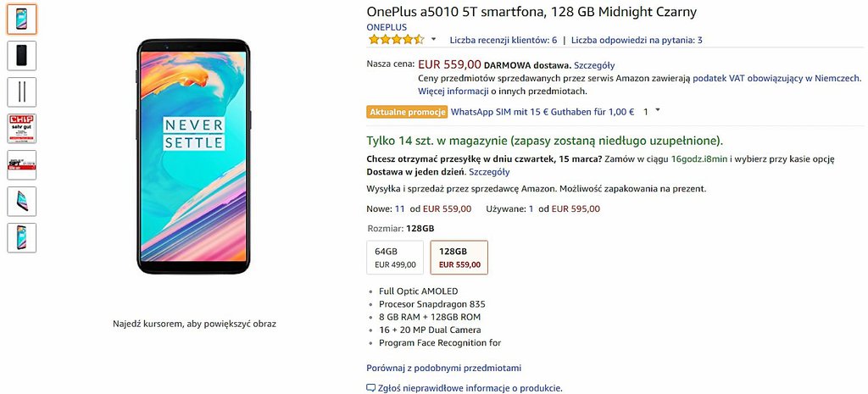The height and width of the screenshot is (394, 868).
Task: Expand the promotions count dropdown arrow
Action: tap(657, 111)
